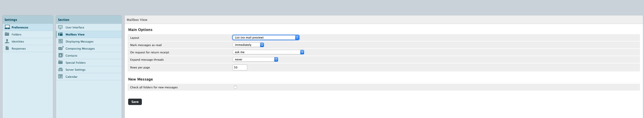
Task: Open the Mark messages as read dropdown
Action: coord(248,45)
